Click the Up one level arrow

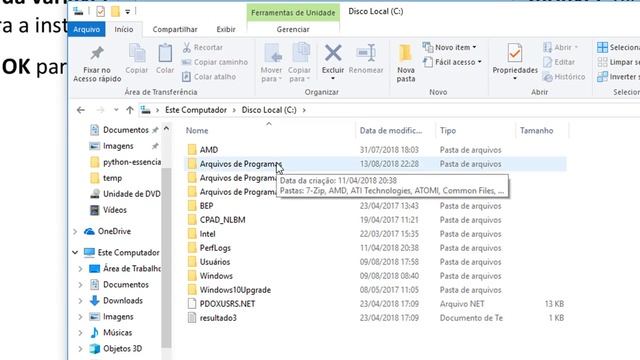pos(130,110)
